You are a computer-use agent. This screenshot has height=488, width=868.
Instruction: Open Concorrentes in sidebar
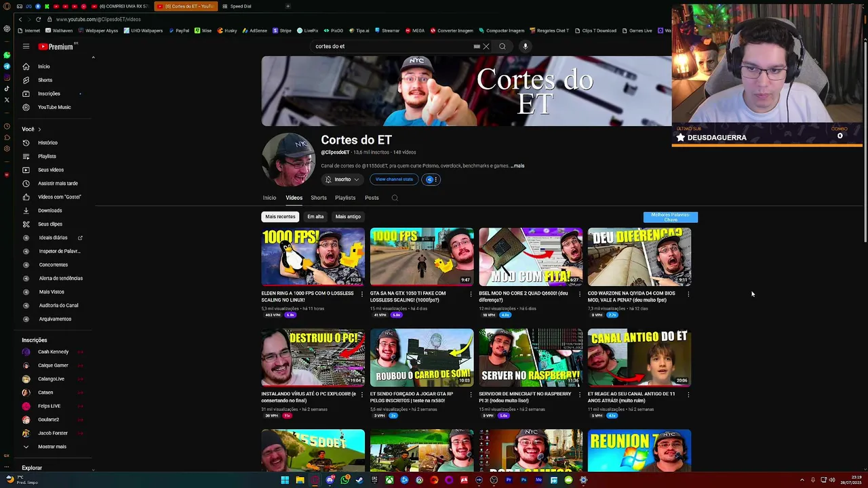coord(54,264)
